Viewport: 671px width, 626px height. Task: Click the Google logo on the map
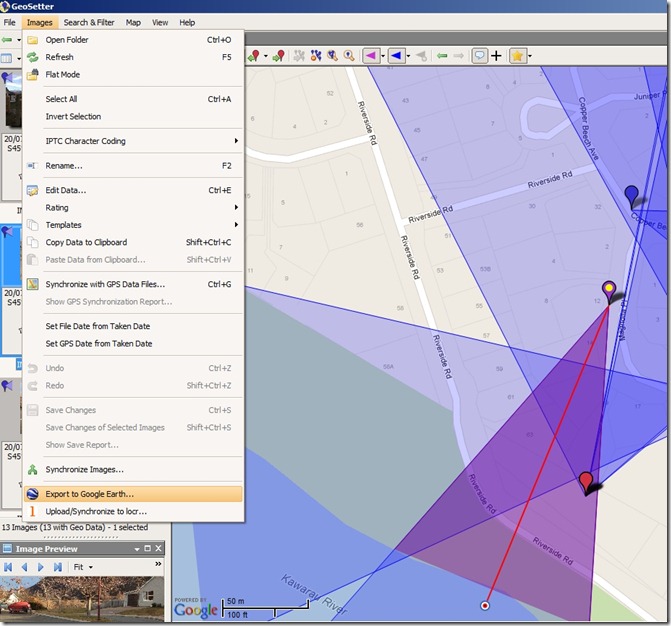point(196,609)
